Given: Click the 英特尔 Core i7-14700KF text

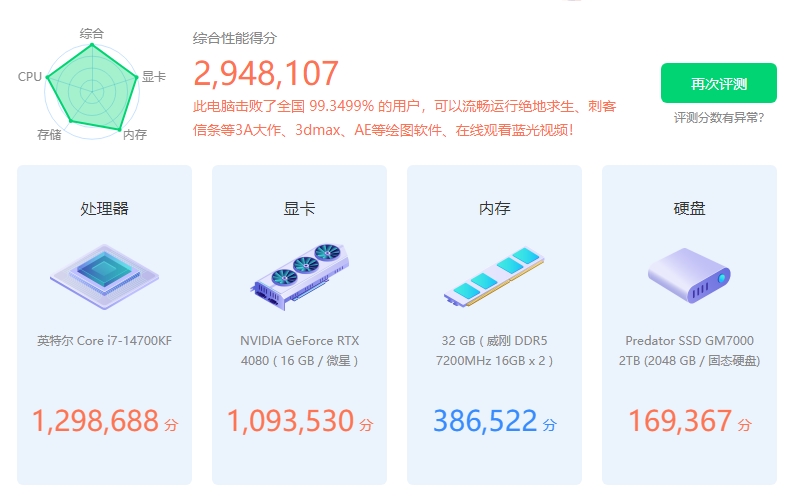Looking at the screenshot, I should [x=104, y=341].
